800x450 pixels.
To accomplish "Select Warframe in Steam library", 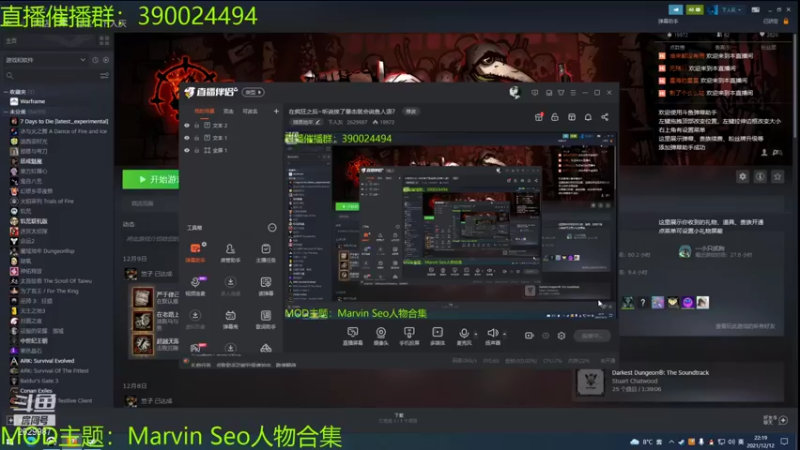I will (32, 102).
